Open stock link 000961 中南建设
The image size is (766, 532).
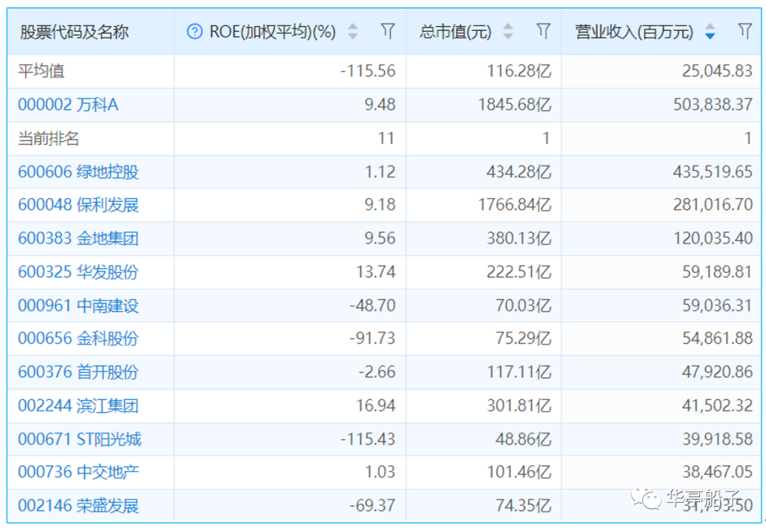click(78, 305)
